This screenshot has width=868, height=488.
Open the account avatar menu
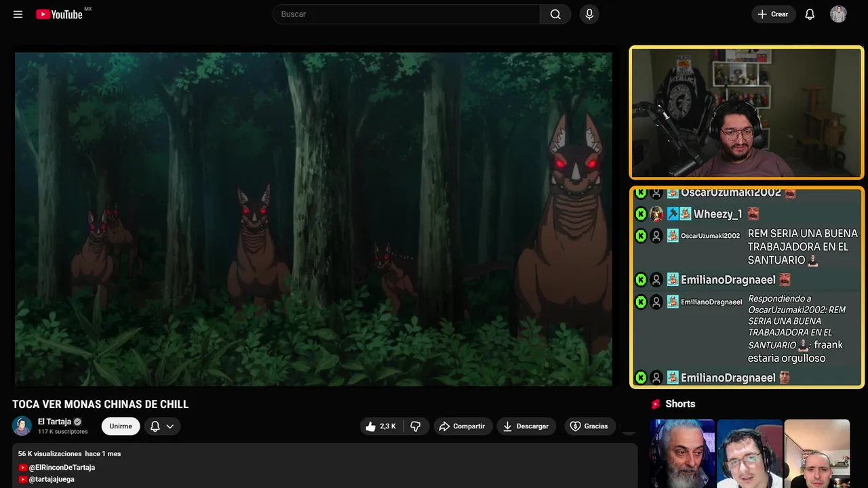pos(838,14)
